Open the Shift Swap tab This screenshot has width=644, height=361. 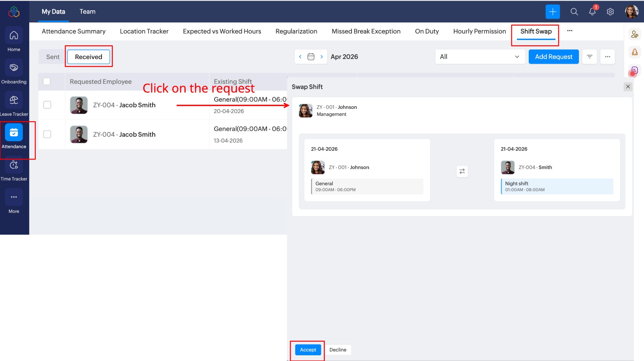(x=536, y=32)
